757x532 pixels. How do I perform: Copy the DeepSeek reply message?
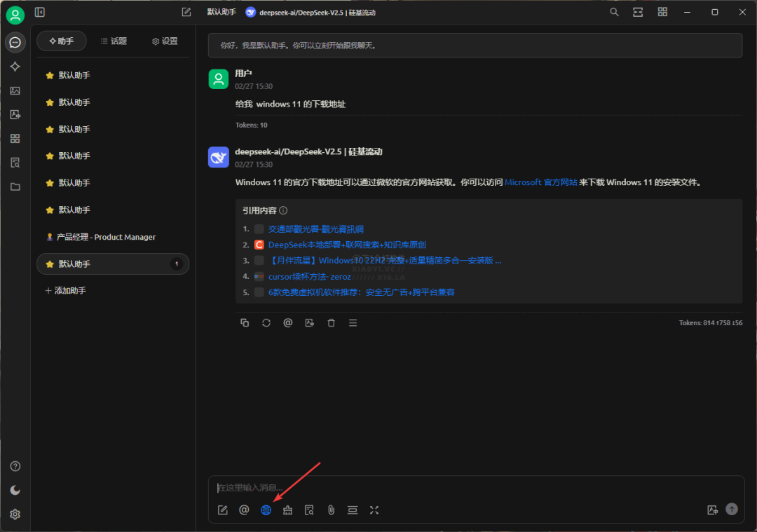[x=245, y=323]
